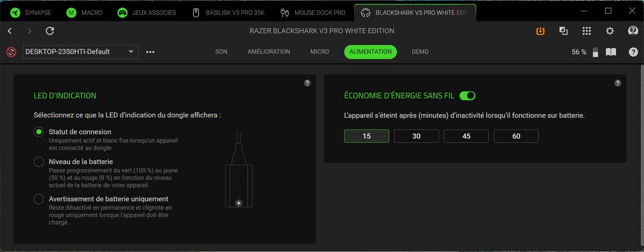
Task: Click the dongle illustration image
Action: coord(238,169)
